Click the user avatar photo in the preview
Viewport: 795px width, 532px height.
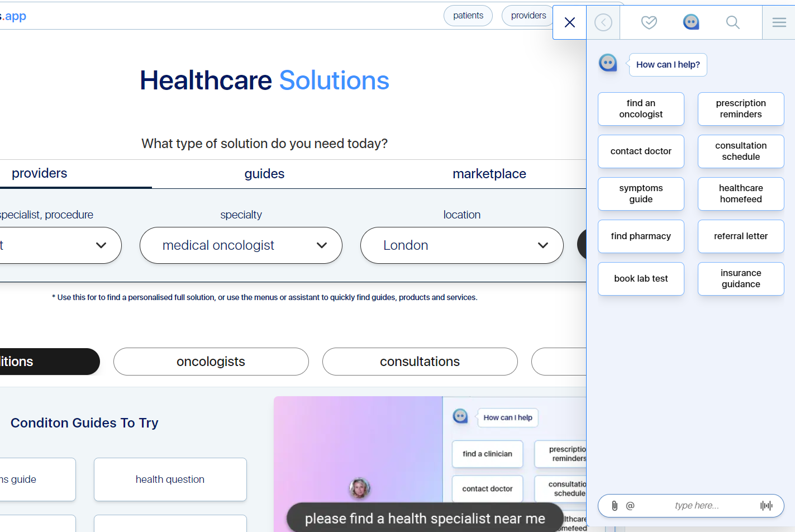click(x=360, y=488)
